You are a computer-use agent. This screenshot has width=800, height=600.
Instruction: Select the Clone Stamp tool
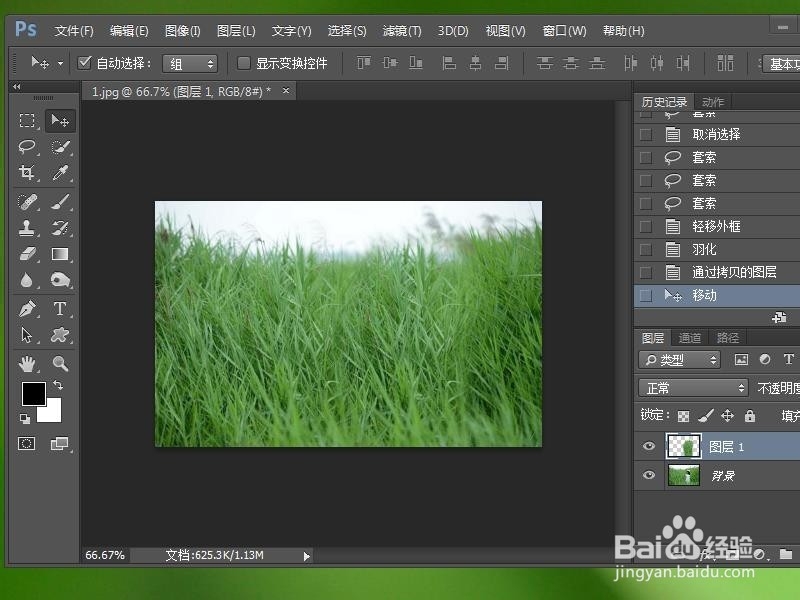[27, 228]
